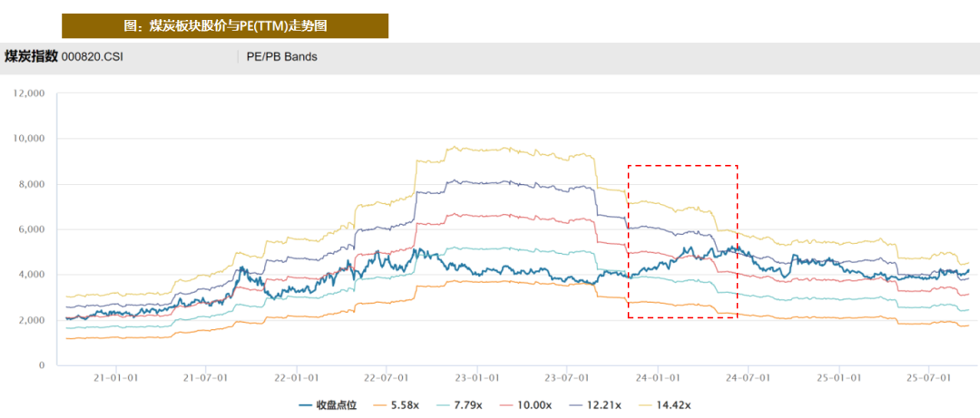Click the 21-01-01 date axis label
Screen dimensions: 980x418
[116, 376]
